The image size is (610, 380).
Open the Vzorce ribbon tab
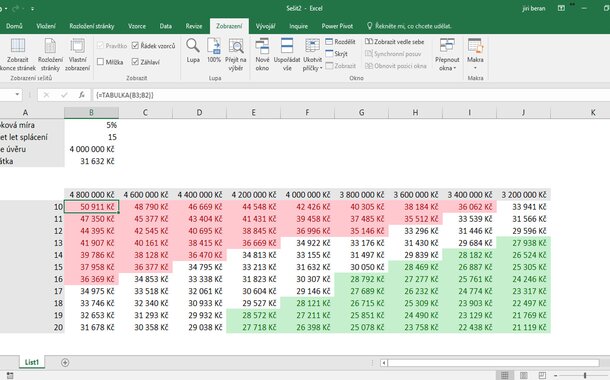137,26
